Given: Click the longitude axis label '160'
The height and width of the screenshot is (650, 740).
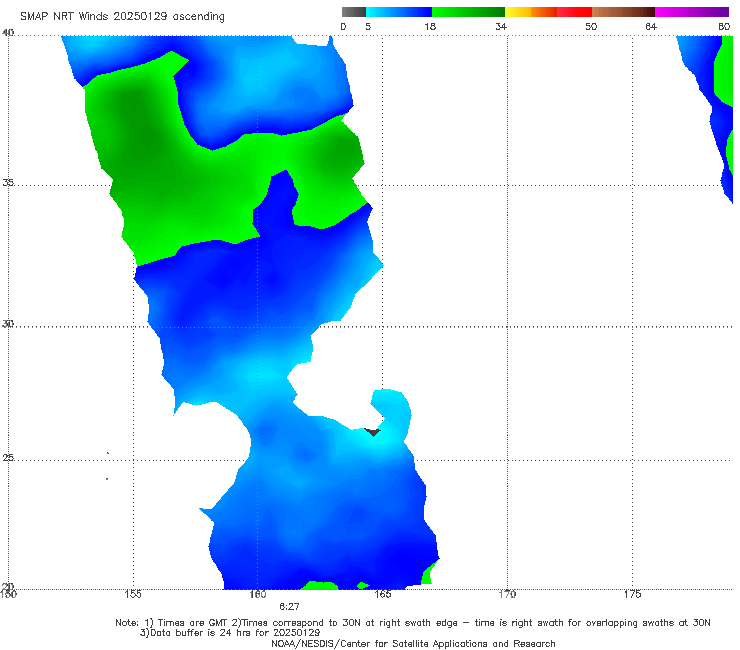Looking at the screenshot, I should (x=257, y=594).
